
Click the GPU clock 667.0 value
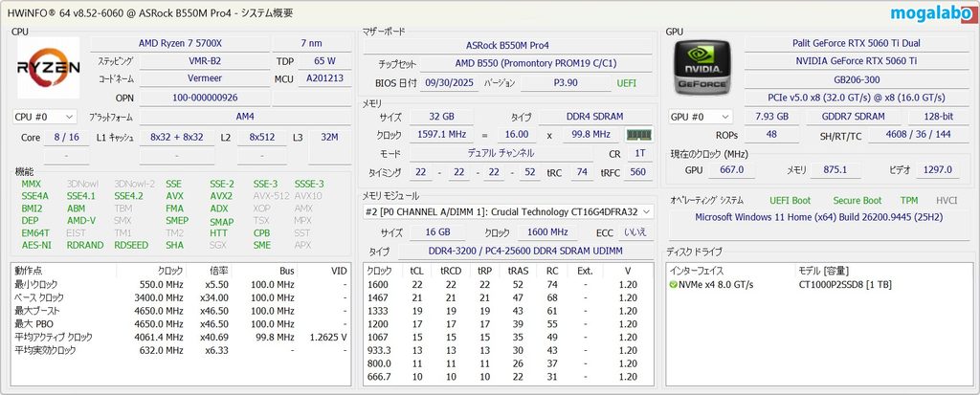click(x=731, y=170)
